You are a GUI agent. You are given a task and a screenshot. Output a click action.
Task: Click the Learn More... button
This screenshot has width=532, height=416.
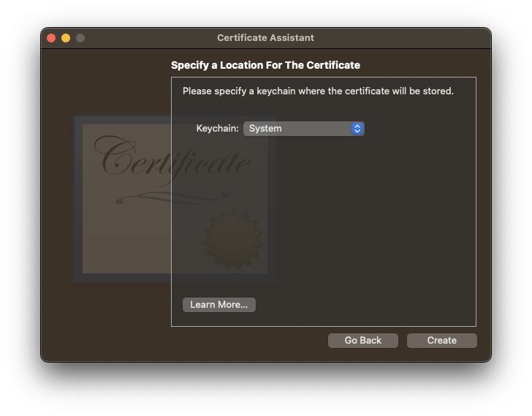click(x=218, y=305)
